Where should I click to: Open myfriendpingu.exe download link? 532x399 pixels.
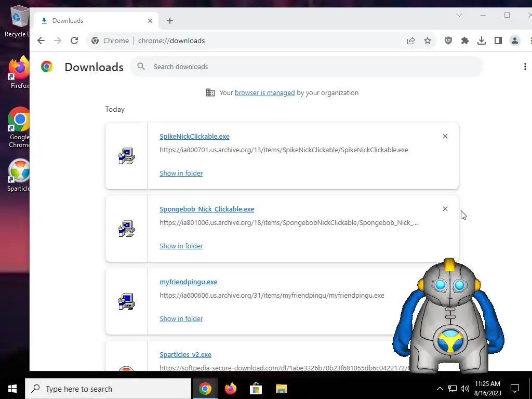[188, 282]
